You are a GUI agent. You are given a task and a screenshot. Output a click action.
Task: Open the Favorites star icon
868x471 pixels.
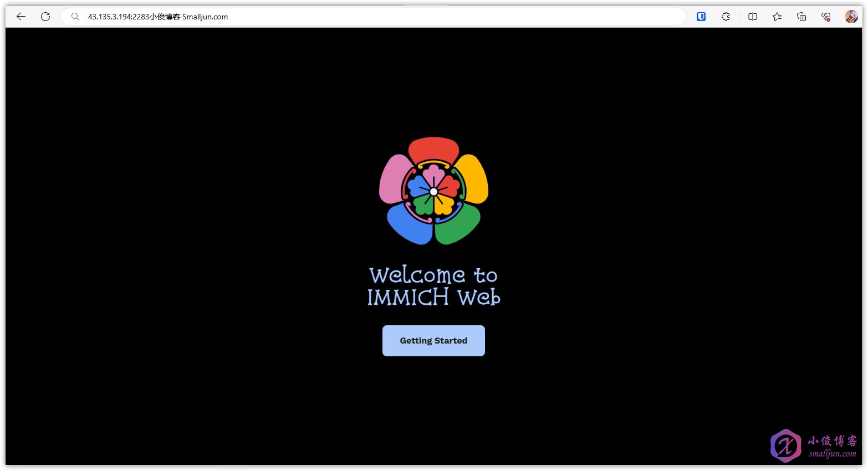(777, 17)
